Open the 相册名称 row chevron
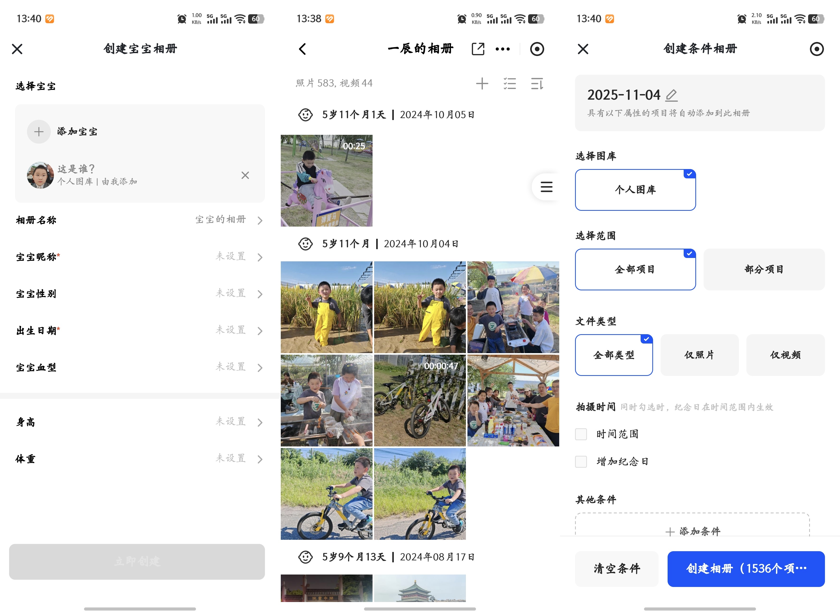840x616 pixels. (260, 220)
